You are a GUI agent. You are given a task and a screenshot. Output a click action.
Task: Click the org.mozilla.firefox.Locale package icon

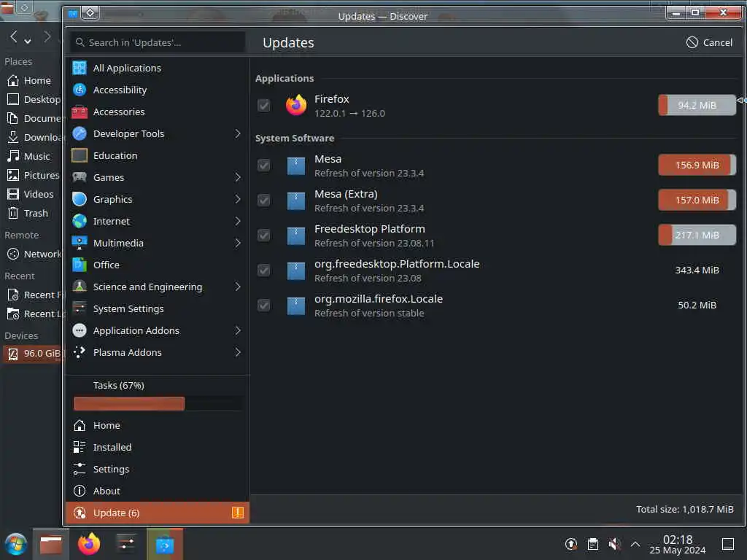pyautogui.click(x=296, y=306)
